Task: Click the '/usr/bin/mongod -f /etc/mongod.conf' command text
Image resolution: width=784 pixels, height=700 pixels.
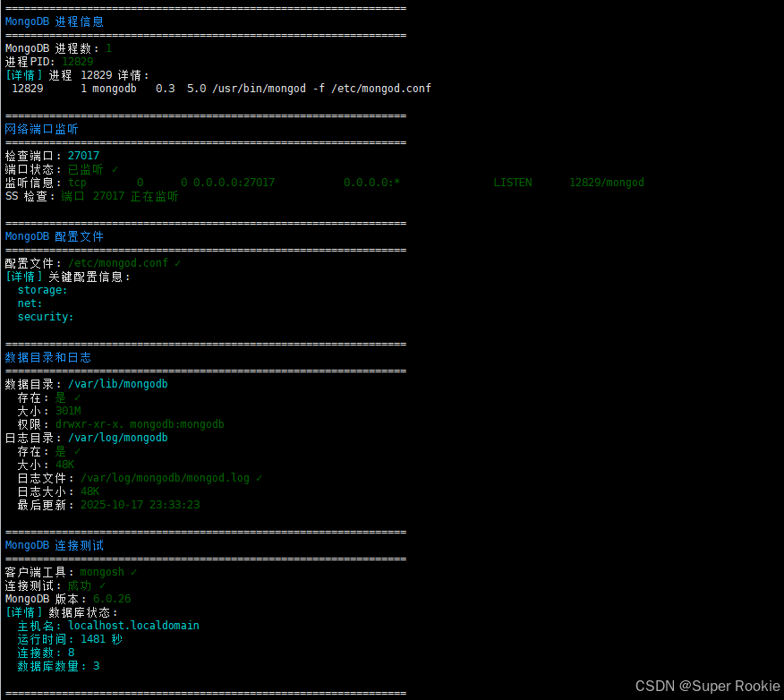Action: pyautogui.click(x=321, y=89)
